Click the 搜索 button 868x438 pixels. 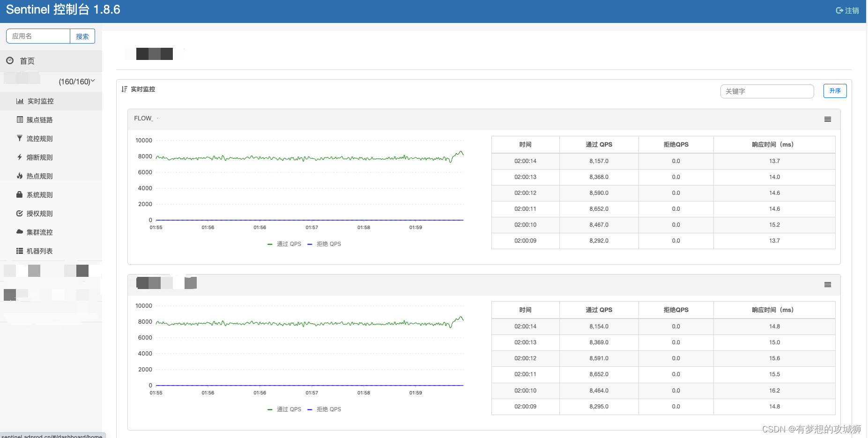point(82,36)
